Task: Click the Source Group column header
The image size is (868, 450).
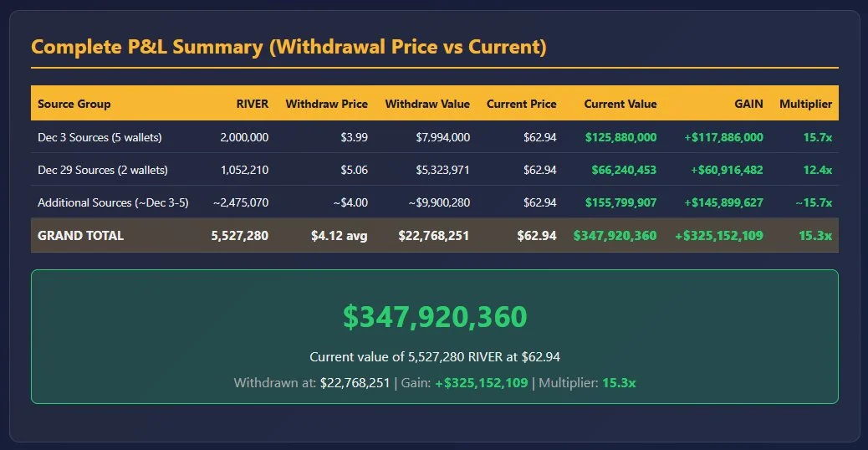Action: (x=74, y=104)
